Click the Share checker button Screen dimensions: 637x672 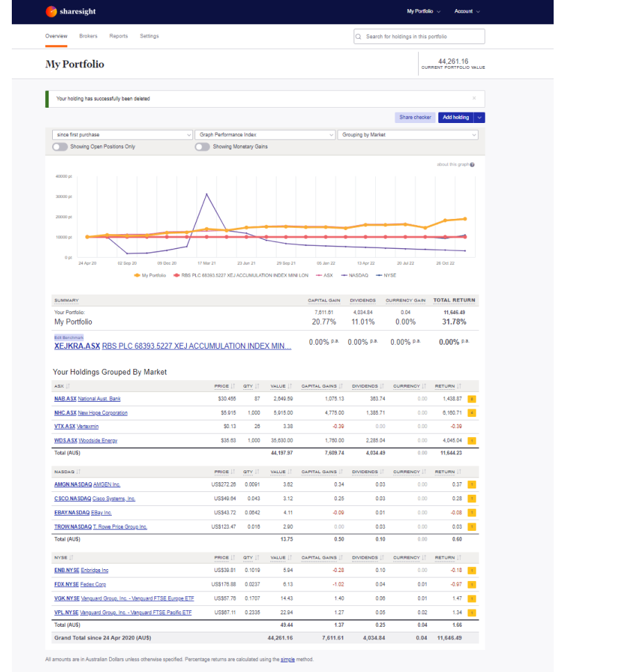[415, 118]
